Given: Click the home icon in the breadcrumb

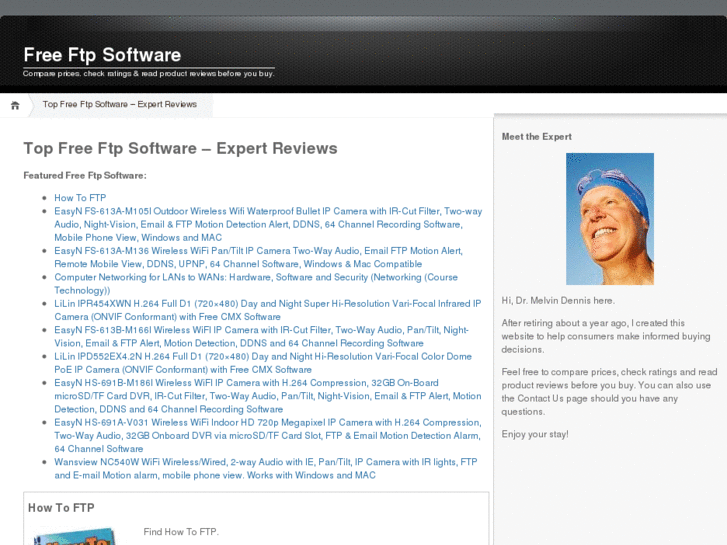Looking at the screenshot, I should [x=15, y=105].
